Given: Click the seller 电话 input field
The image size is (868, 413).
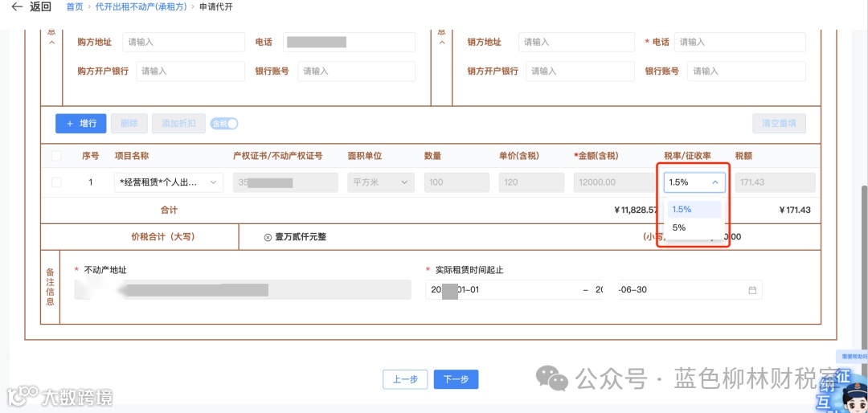Looking at the screenshot, I should click(x=740, y=42).
